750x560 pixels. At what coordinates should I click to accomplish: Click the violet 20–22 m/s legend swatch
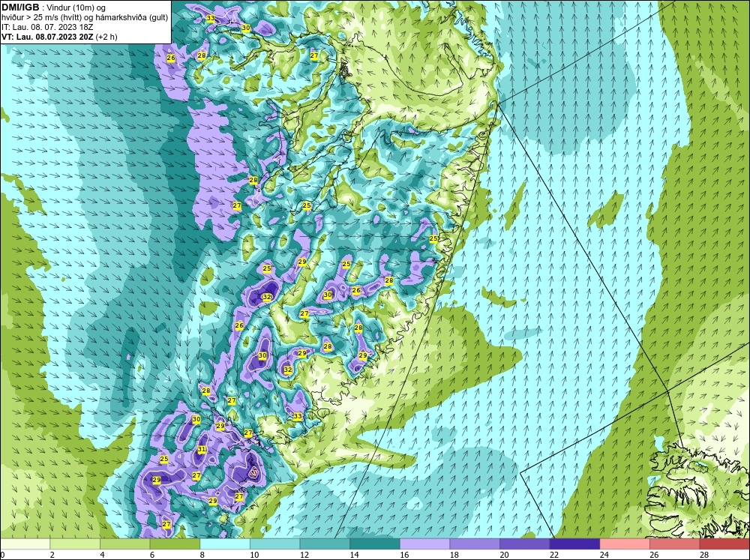(525, 544)
